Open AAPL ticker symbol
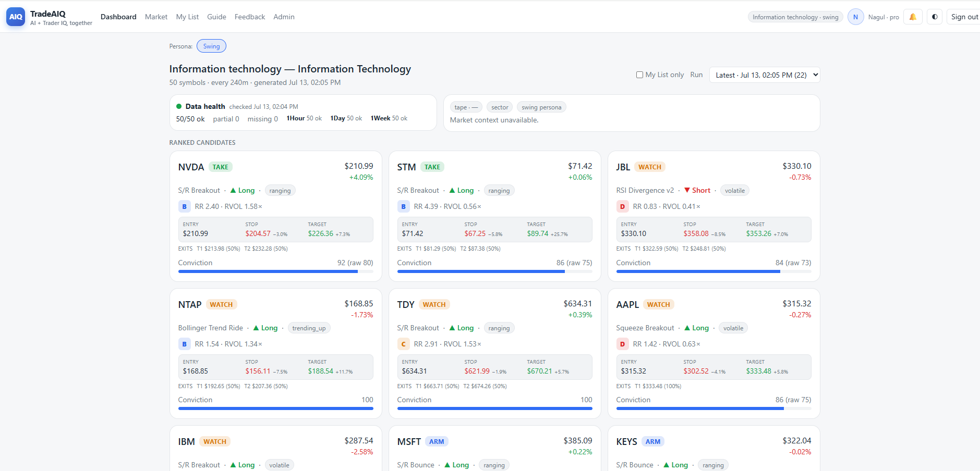Image resolution: width=980 pixels, height=471 pixels. (627, 304)
